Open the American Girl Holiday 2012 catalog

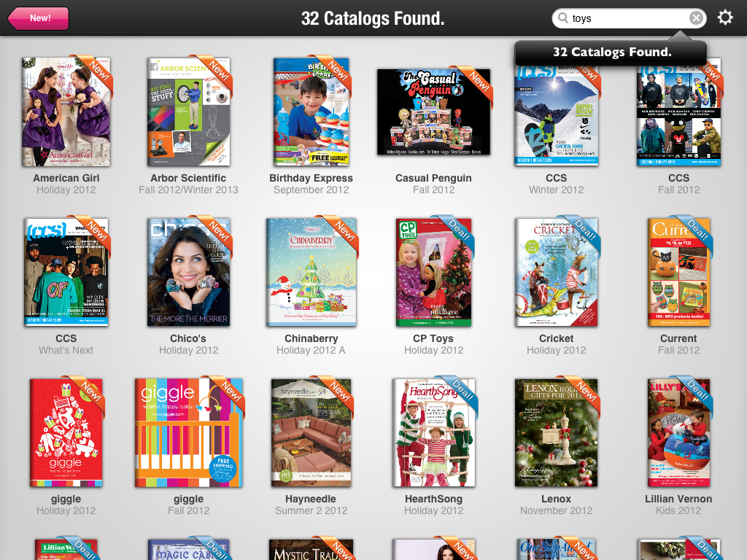tap(66, 112)
